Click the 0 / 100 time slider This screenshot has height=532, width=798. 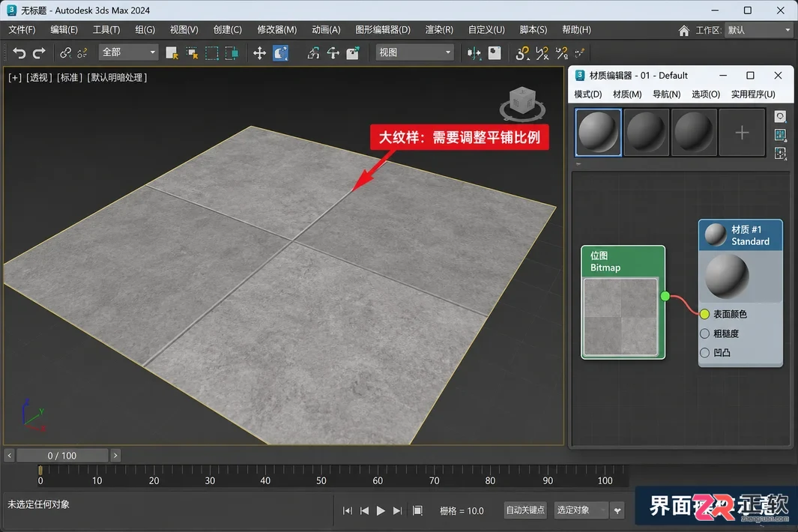[x=62, y=456]
